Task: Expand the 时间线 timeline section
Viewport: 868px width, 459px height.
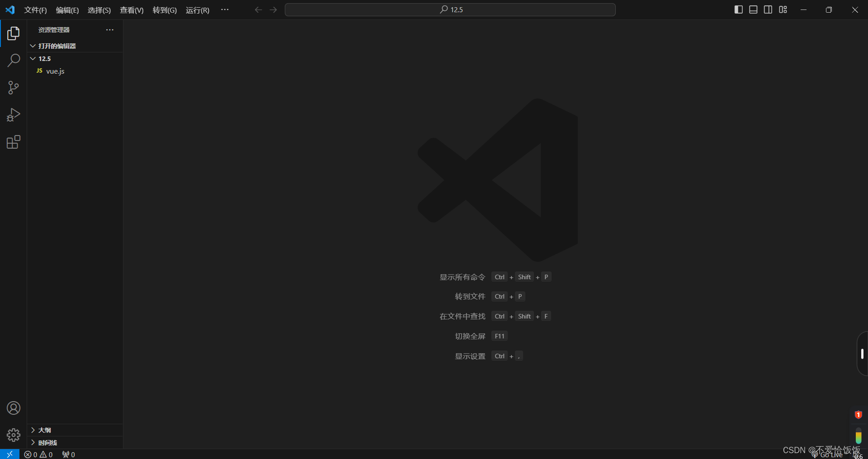Action: pos(75,443)
